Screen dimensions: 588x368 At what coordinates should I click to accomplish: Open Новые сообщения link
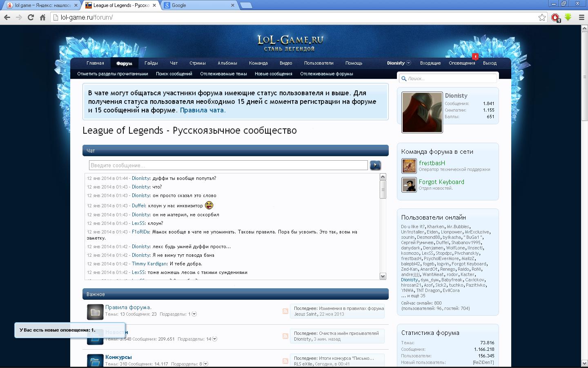click(274, 74)
